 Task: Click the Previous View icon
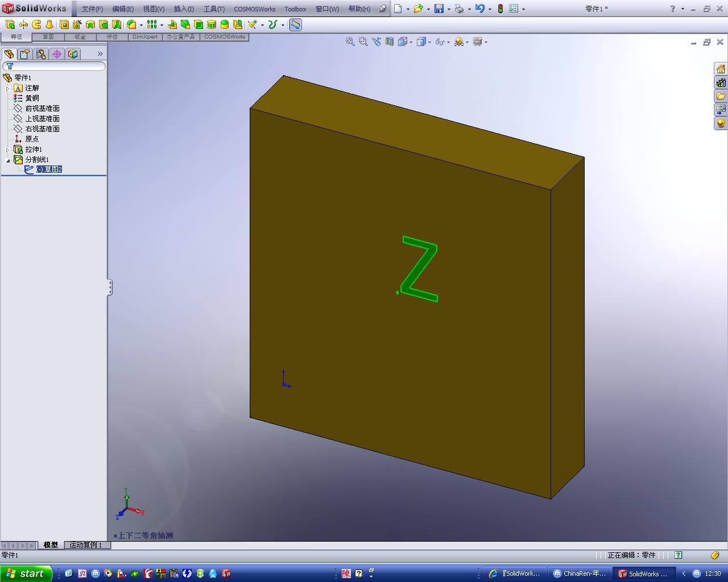point(377,41)
